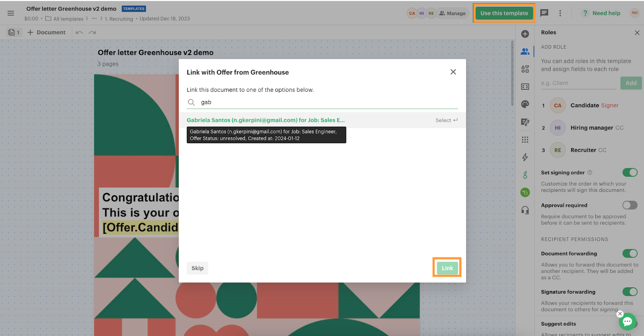
Task: Open the add content plus icon in sidebar
Action: 525,34
